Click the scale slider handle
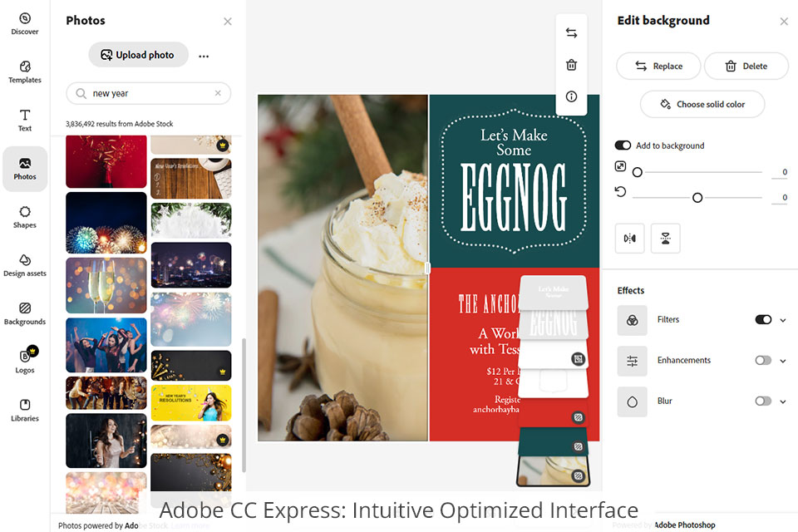Screen dimensions: 798x532 point(637,172)
